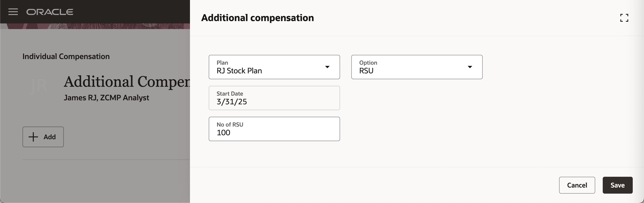This screenshot has width=644, height=203.
Task: Click the Add compensation button
Action: click(43, 137)
